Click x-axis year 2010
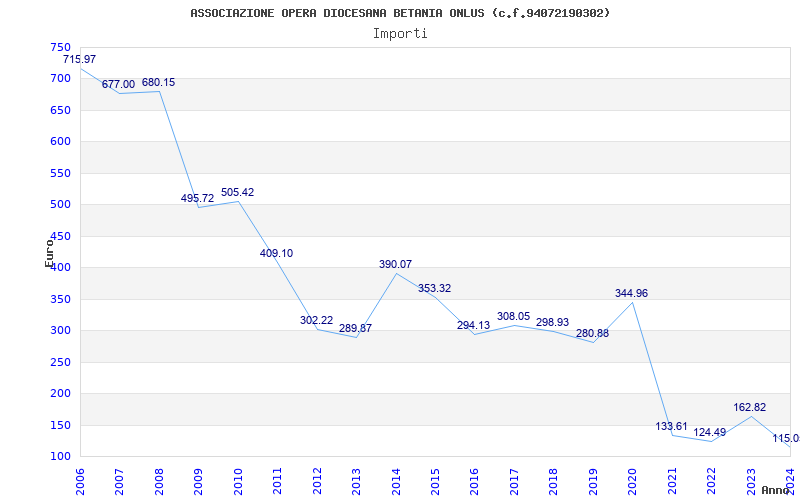 point(238,482)
